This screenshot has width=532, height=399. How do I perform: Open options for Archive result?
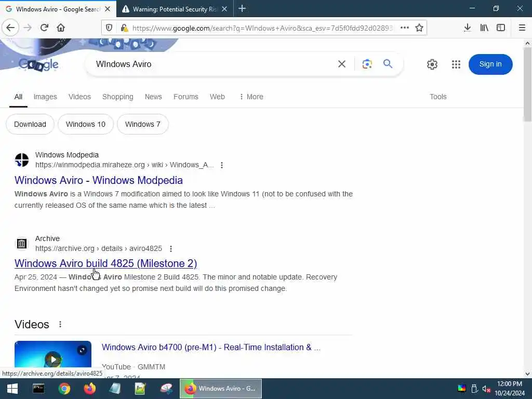click(170, 249)
